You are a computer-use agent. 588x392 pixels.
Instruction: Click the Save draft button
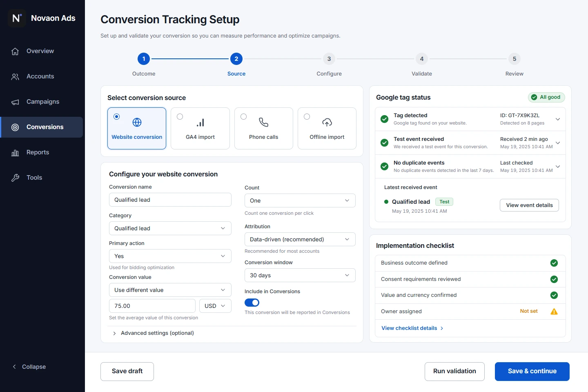127,372
